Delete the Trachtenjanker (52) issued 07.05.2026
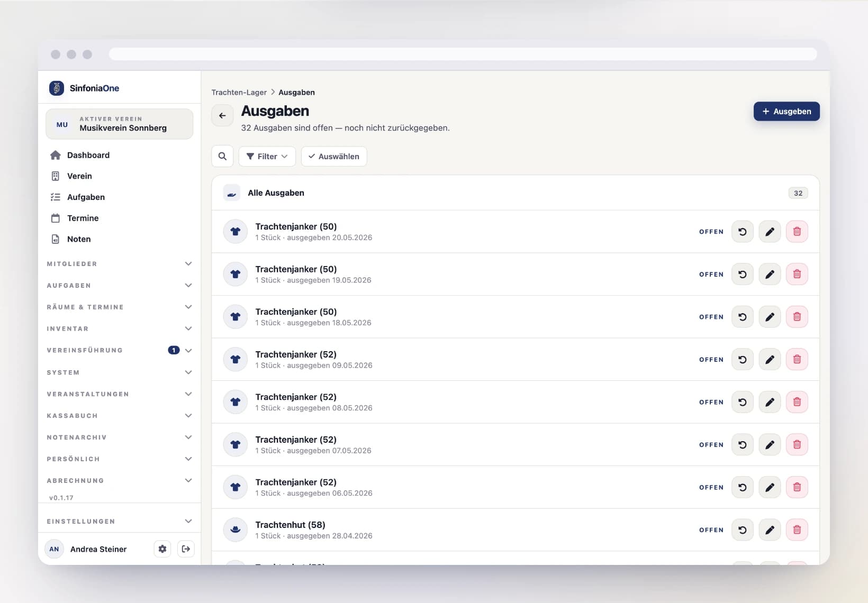This screenshot has width=868, height=603. pyautogui.click(x=797, y=445)
